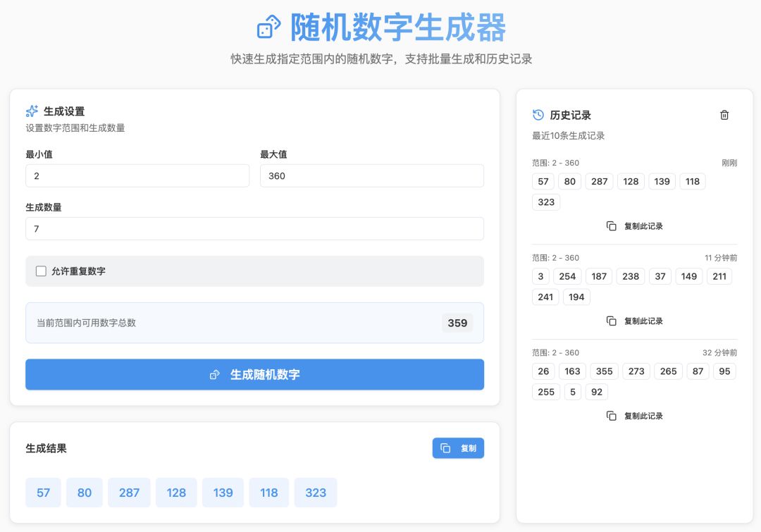Click history number 211
The image size is (761, 532).
click(719, 276)
